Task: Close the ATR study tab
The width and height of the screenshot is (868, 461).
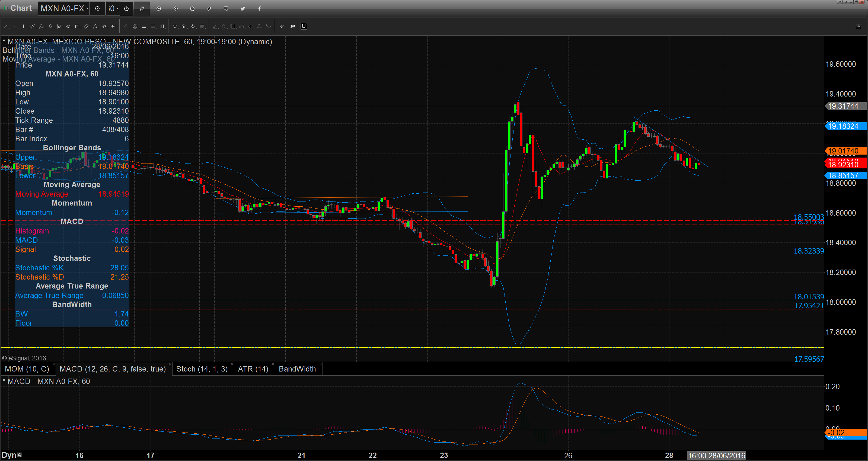Action: pos(273,364)
